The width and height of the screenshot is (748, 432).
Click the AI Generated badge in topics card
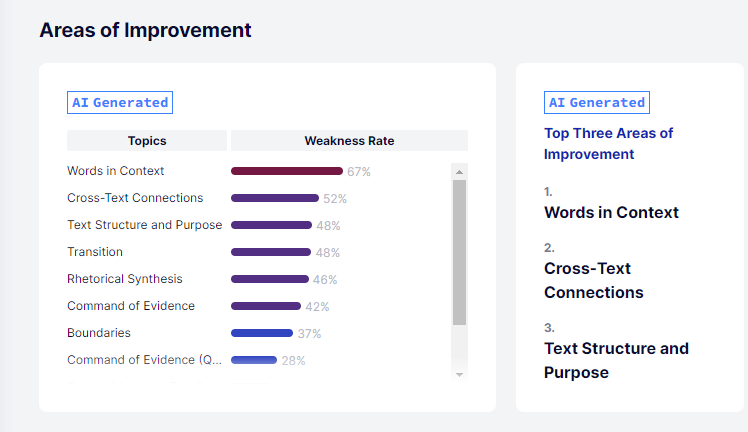coord(120,103)
